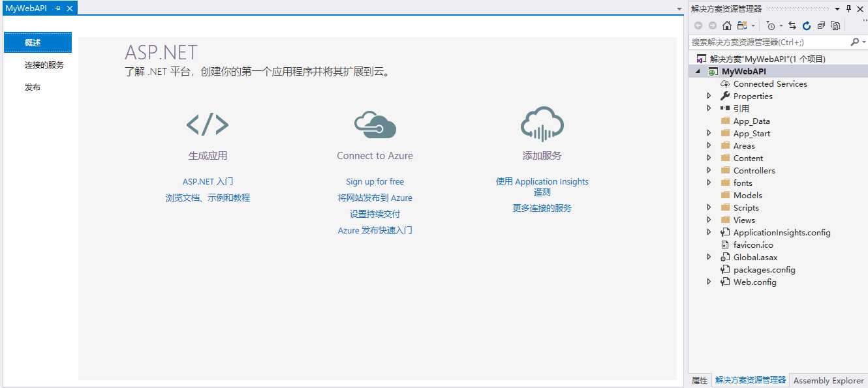Close the MyWebAPI document tab

[x=70, y=8]
